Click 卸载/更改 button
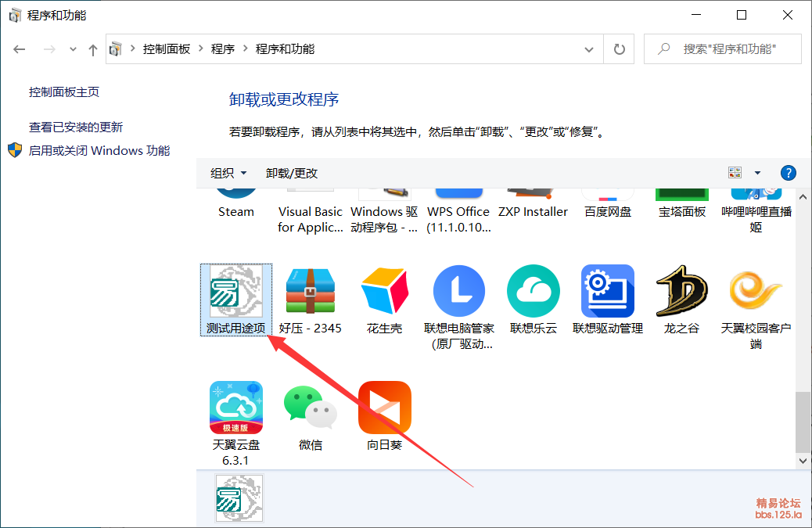 pos(292,173)
